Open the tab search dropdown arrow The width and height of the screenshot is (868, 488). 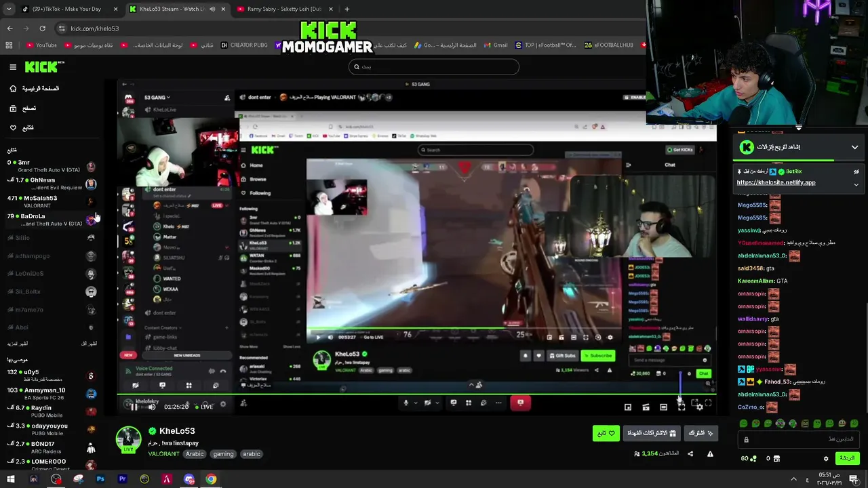(x=9, y=9)
